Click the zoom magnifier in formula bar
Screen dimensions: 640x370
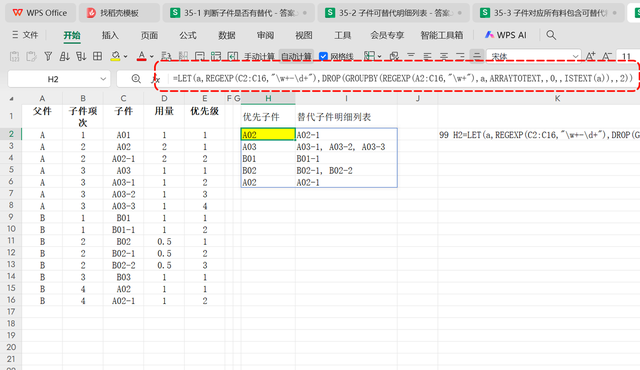click(x=136, y=79)
